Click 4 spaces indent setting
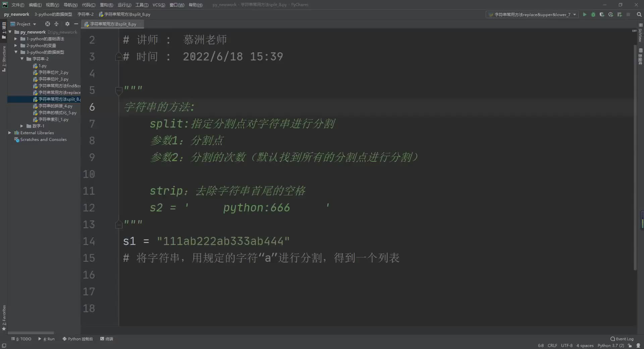 (x=585, y=345)
